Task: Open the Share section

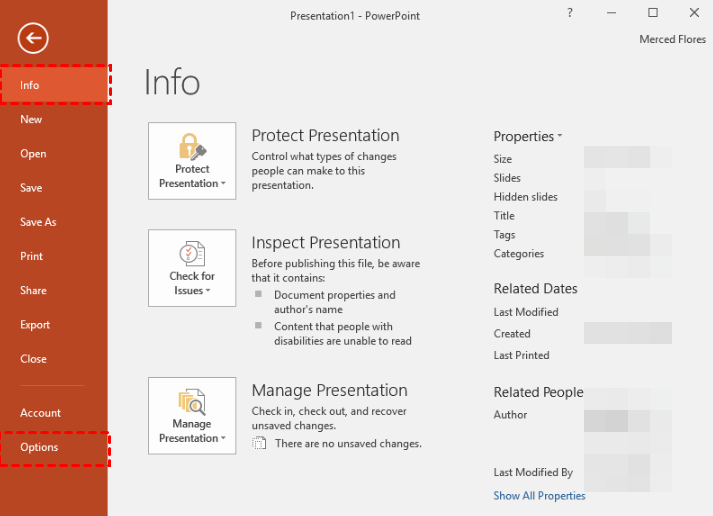Action: pyautogui.click(x=33, y=290)
